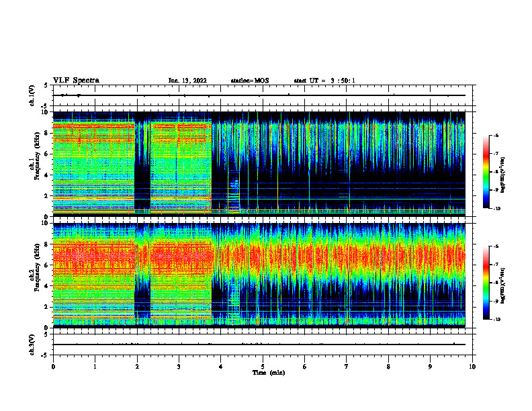Click the "10" tick on the time axis
532x411 pixels.
click(472, 367)
